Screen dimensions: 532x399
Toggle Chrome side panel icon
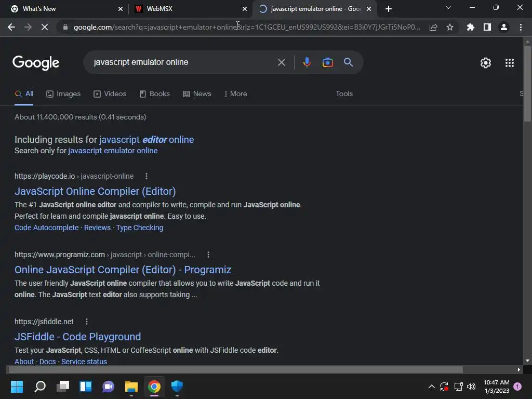(x=487, y=27)
